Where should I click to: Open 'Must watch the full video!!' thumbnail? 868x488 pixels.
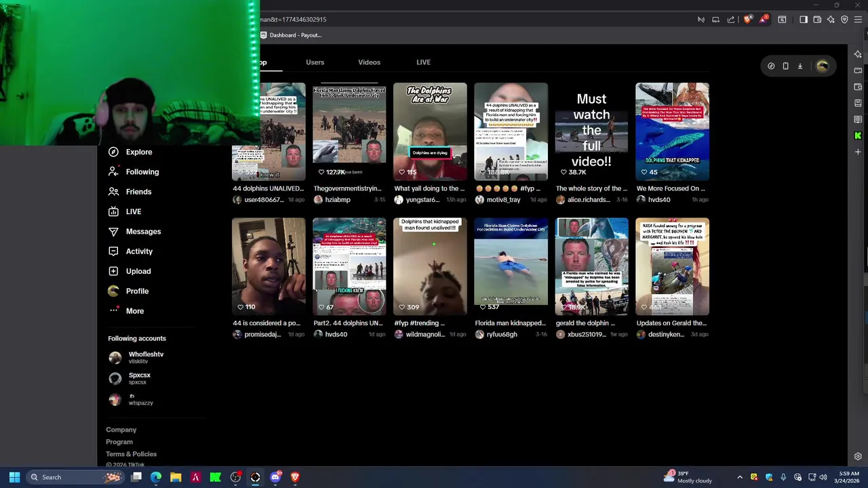point(591,131)
